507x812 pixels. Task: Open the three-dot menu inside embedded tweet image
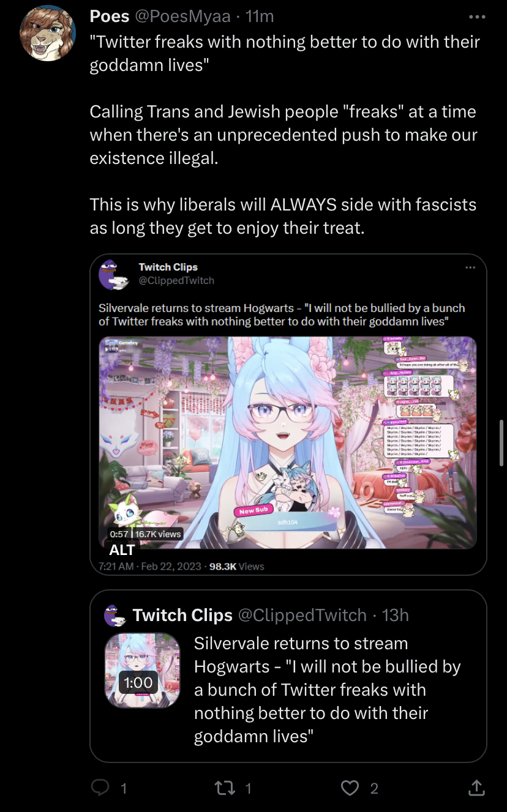pos(470,267)
